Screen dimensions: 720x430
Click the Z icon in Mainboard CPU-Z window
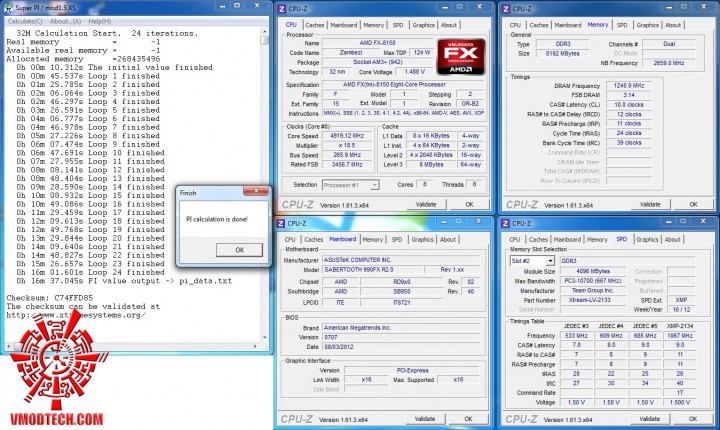click(281, 224)
